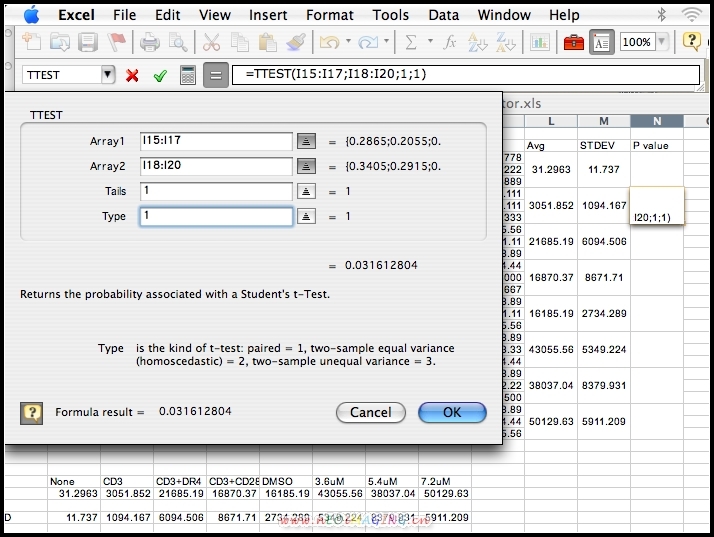Image resolution: width=714 pixels, height=537 pixels.
Task: Click the Chart Wizard icon in toolbar
Action: (x=540, y=42)
